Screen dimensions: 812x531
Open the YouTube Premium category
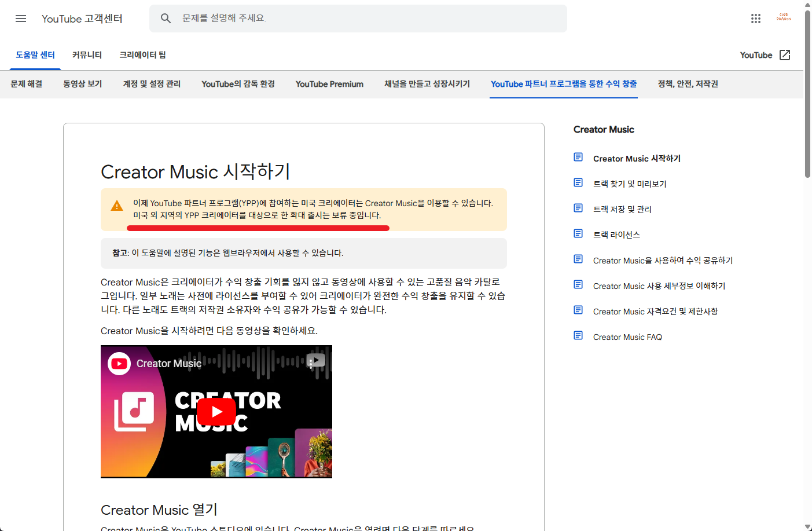[x=329, y=84]
